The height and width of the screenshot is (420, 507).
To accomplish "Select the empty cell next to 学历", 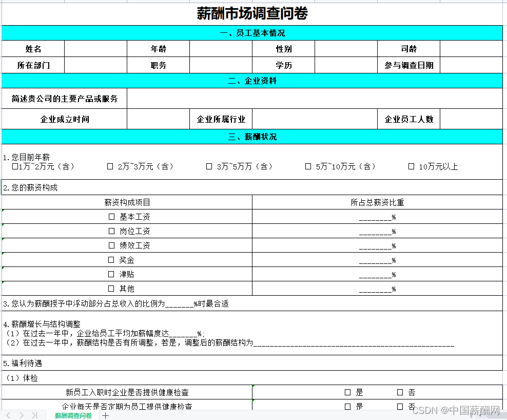I will tap(346, 65).
